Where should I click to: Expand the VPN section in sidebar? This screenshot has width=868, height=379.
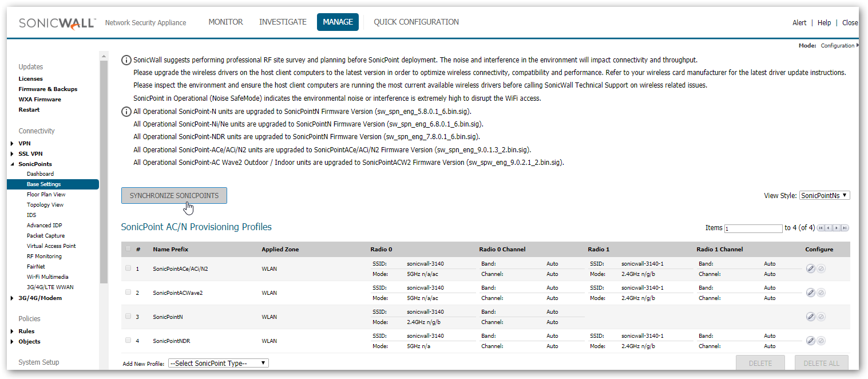[x=13, y=143]
